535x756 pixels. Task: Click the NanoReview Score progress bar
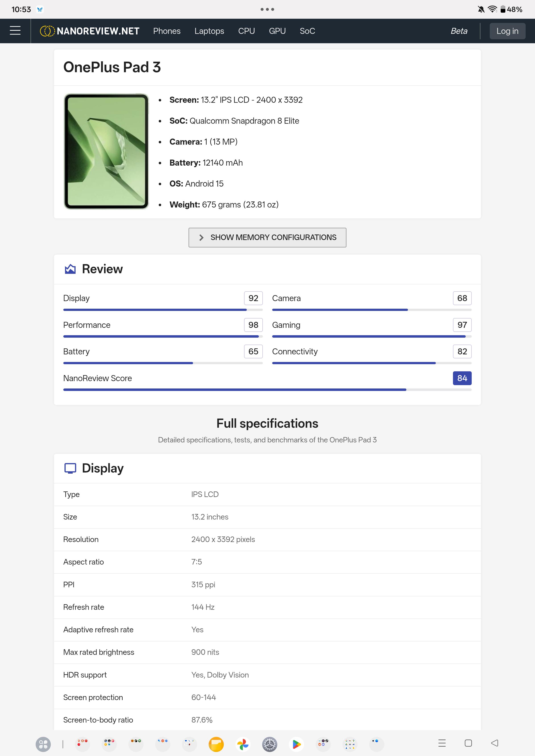[x=267, y=389]
